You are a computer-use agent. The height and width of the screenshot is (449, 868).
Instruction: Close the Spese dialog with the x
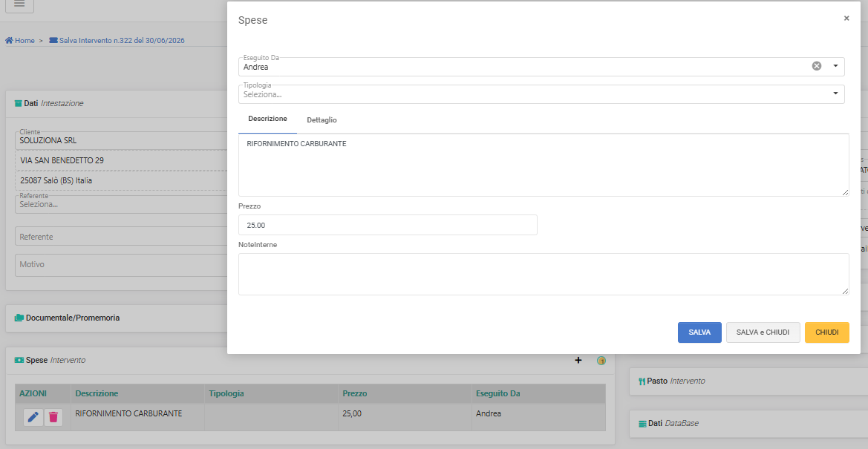[x=846, y=19]
